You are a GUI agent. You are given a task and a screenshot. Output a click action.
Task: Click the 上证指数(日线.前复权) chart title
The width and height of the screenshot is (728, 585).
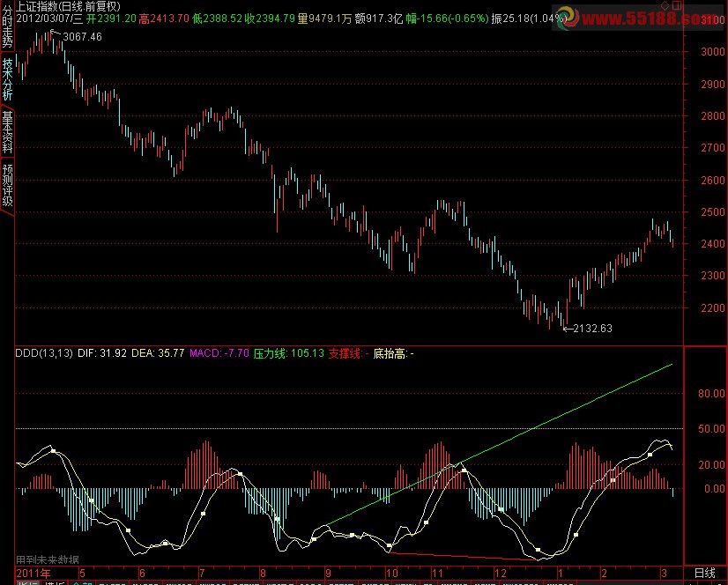click(x=68, y=6)
